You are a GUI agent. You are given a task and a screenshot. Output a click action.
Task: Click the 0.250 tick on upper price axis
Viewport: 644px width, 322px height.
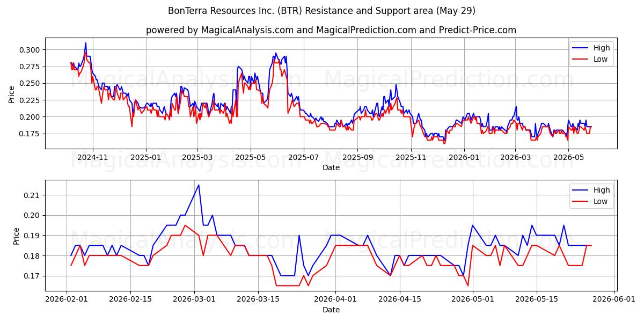click(30, 83)
